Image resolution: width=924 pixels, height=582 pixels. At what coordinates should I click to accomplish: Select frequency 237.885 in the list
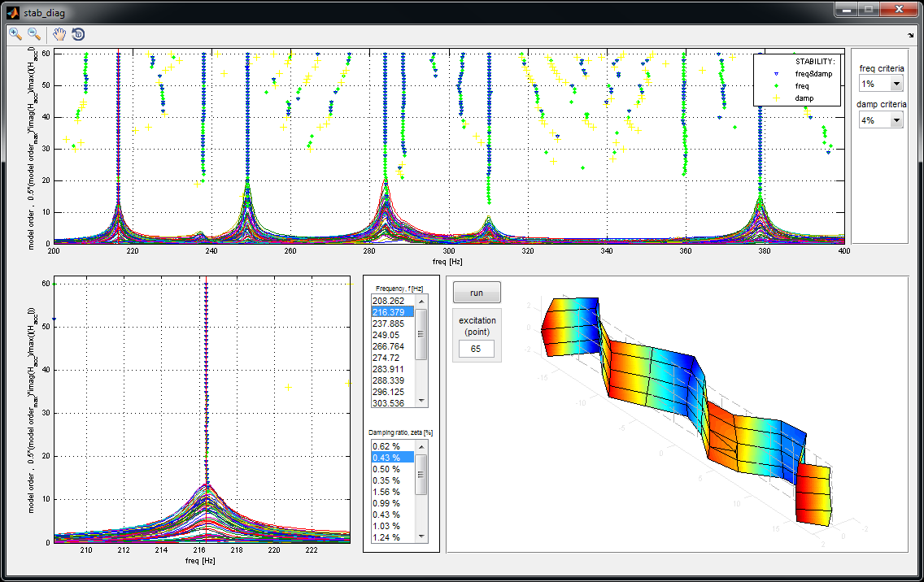pos(393,324)
